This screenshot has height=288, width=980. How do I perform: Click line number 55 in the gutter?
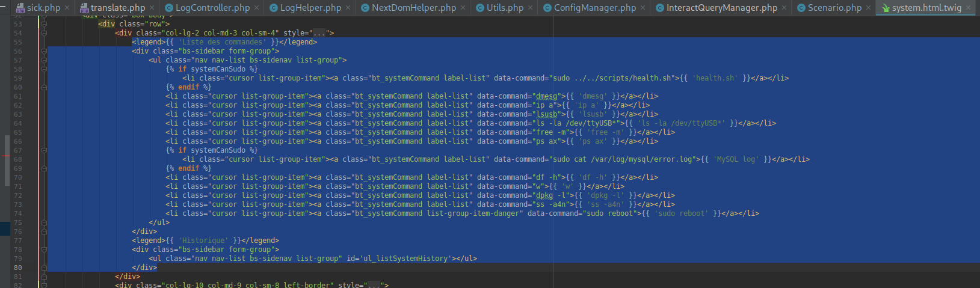click(17, 42)
